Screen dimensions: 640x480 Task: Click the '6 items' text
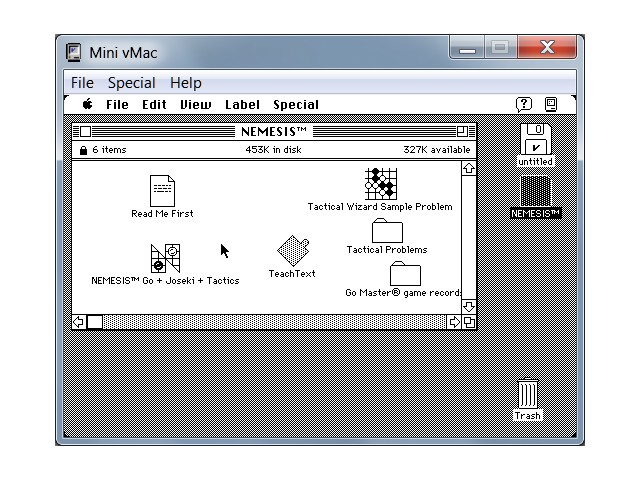pyautogui.click(x=109, y=150)
